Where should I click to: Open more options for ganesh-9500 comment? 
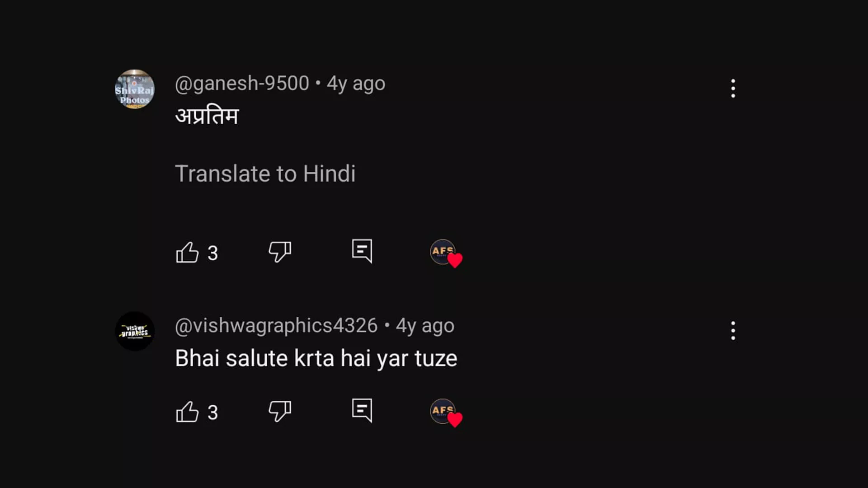[x=733, y=88]
